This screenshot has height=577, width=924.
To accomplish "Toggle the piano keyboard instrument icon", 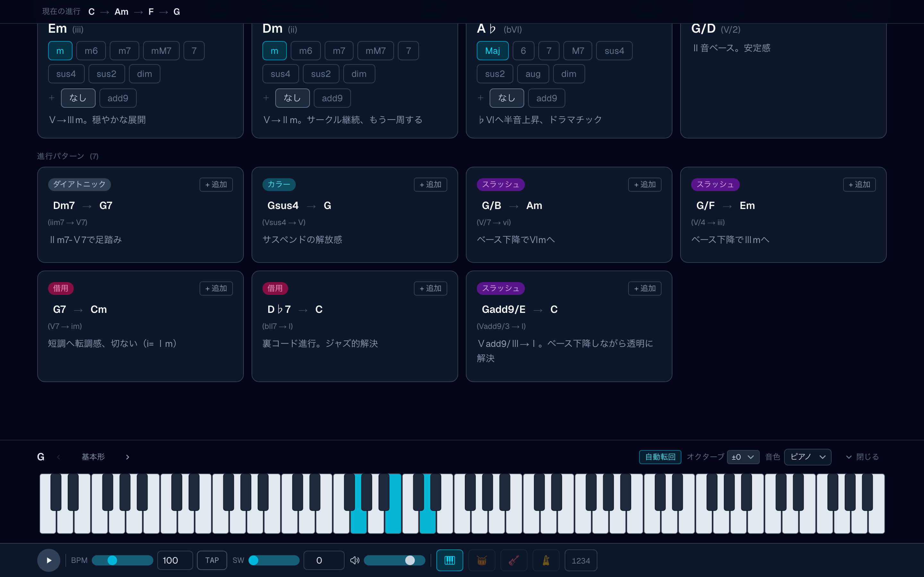I will [449, 560].
